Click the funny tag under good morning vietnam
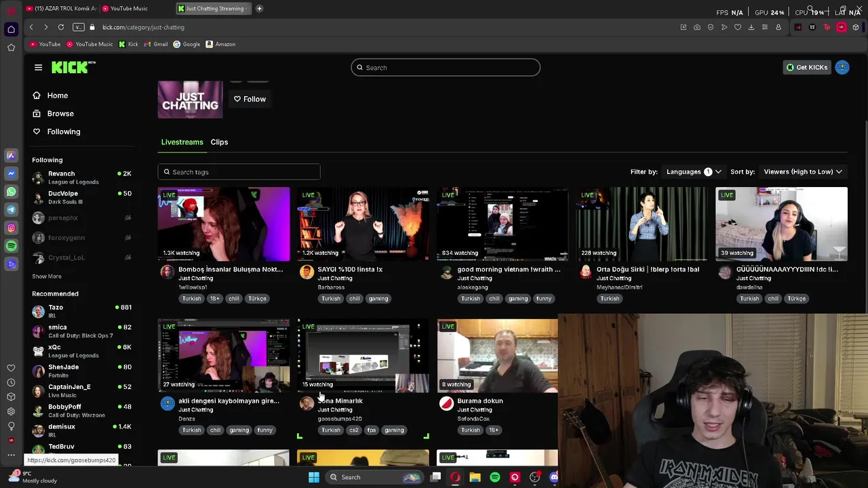The width and height of the screenshot is (868, 488). [544, 299]
